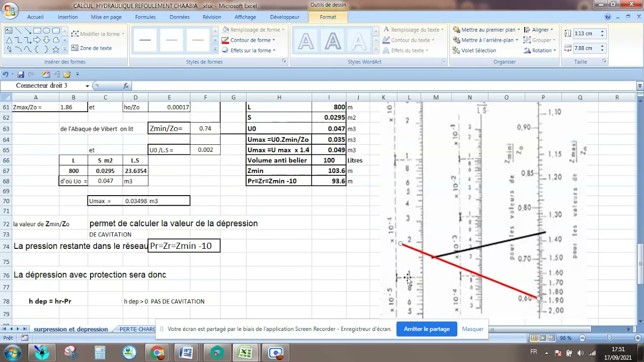The width and height of the screenshot is (644, 362).
Task: Customize quick access toolbar dropdown
Action: click(x=77, y=74)
